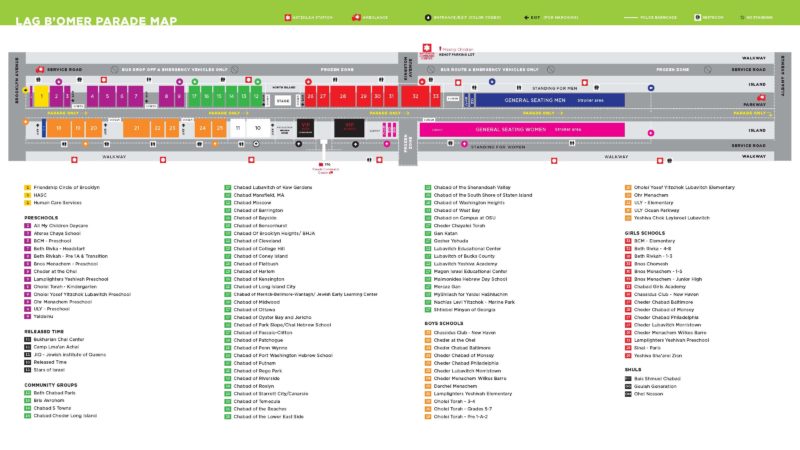The image size is (800, 450).
Task: Select the magenta block numbered 5
Action: point(107,96)
